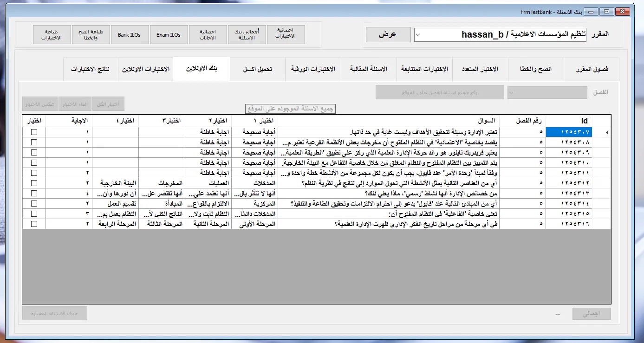The image size is (644, 343).
Task: Switch to the نتائج الاختبارات tab
Action: pos(91,70)
